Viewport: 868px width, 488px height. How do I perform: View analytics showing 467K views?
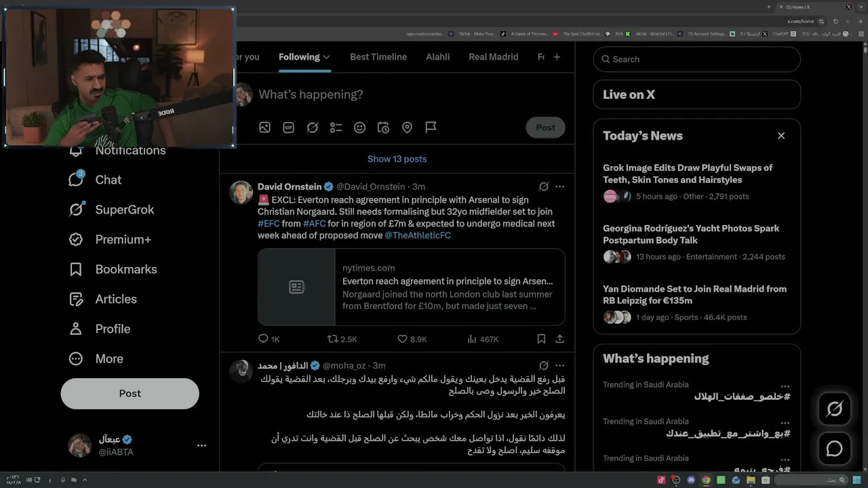pyautogui.click(x=483, y=339)
